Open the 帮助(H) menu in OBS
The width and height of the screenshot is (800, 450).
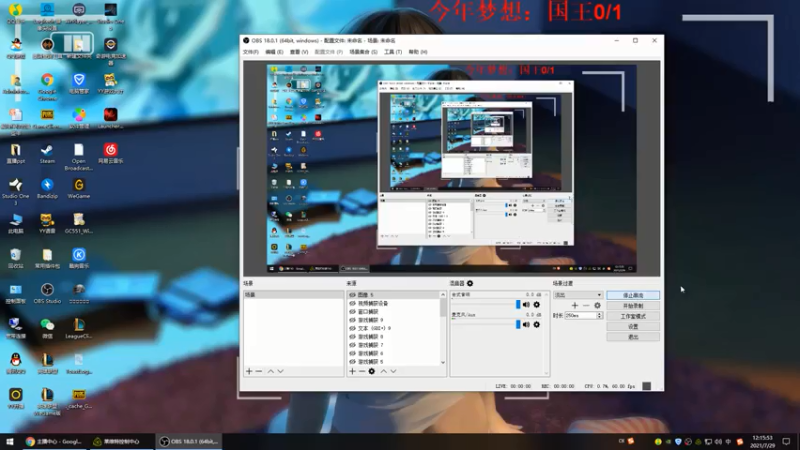[x=418, y=52]
